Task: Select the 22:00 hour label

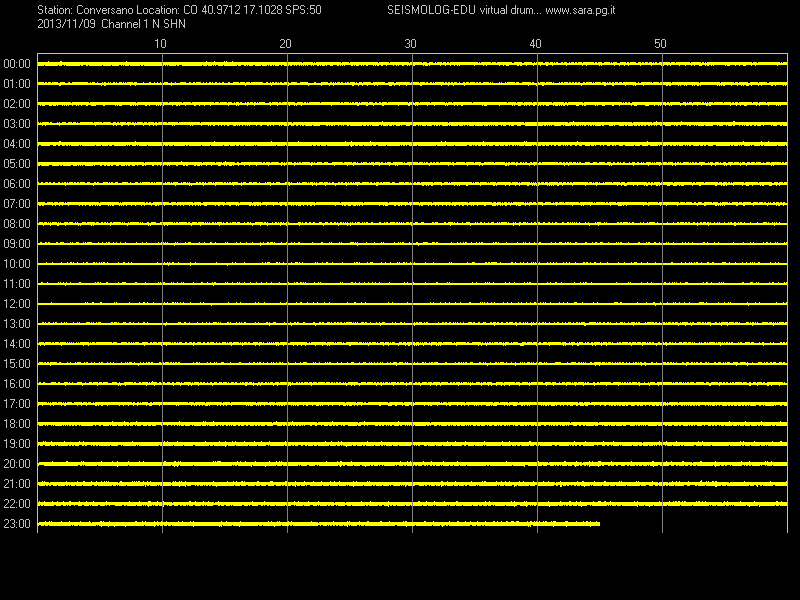Action: (x=17, y=504)
